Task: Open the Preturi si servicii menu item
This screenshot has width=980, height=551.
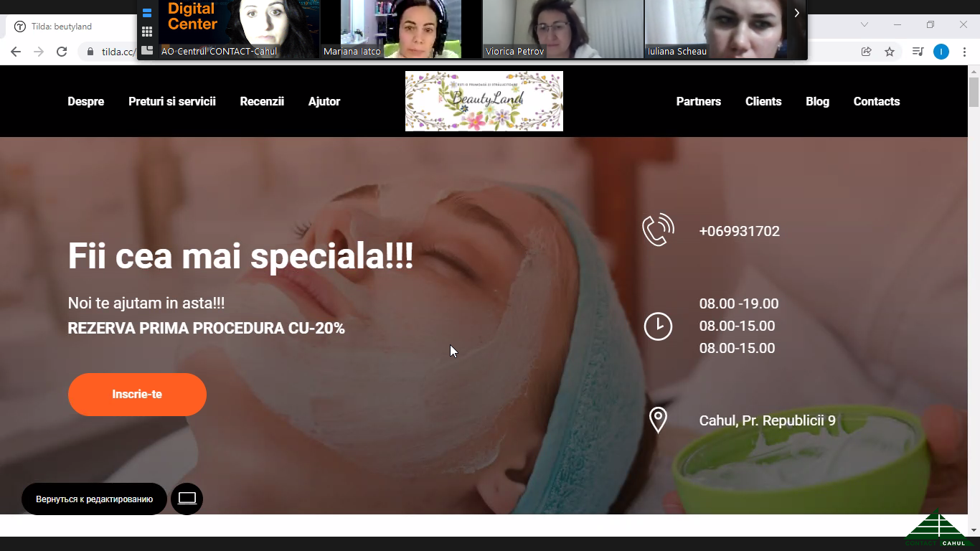Action: [x=172, y=101]
